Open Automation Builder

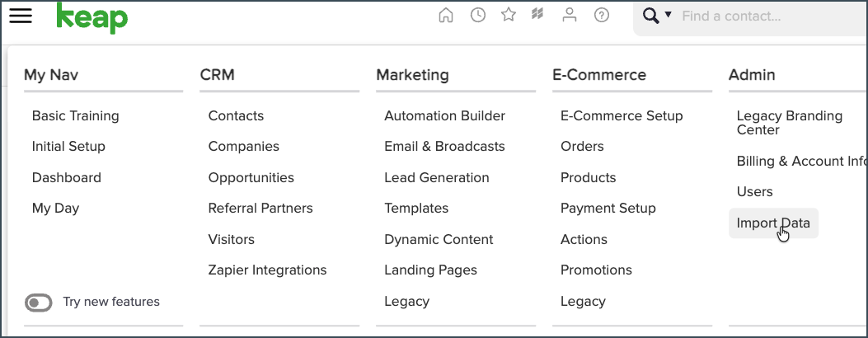tap(444, 115)
